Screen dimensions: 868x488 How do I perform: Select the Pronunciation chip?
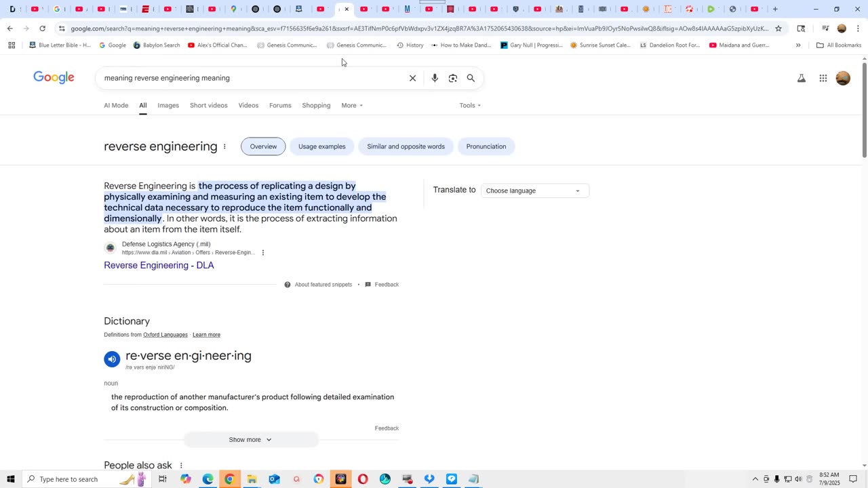(486, 146)
